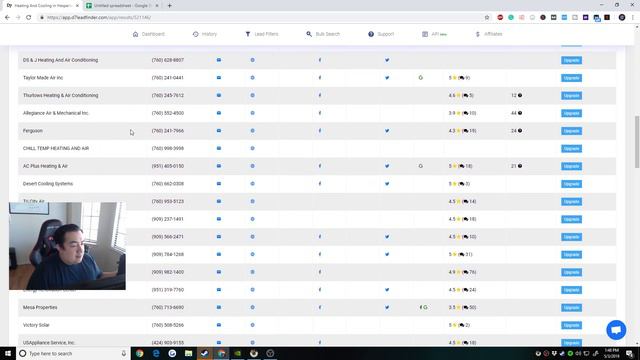
Task: Click Facebook icon for Taylor Made Air Inc
Action: pyautogui.click(x=320, y=78)
